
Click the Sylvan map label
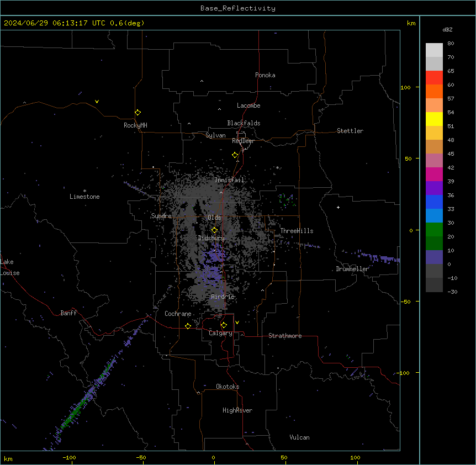point(215,135)
